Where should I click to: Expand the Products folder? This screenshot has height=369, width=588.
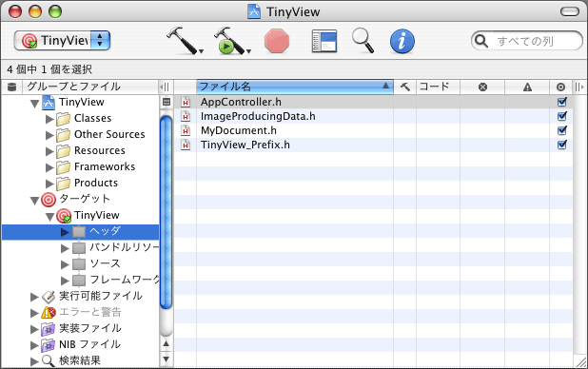(49, 184)
